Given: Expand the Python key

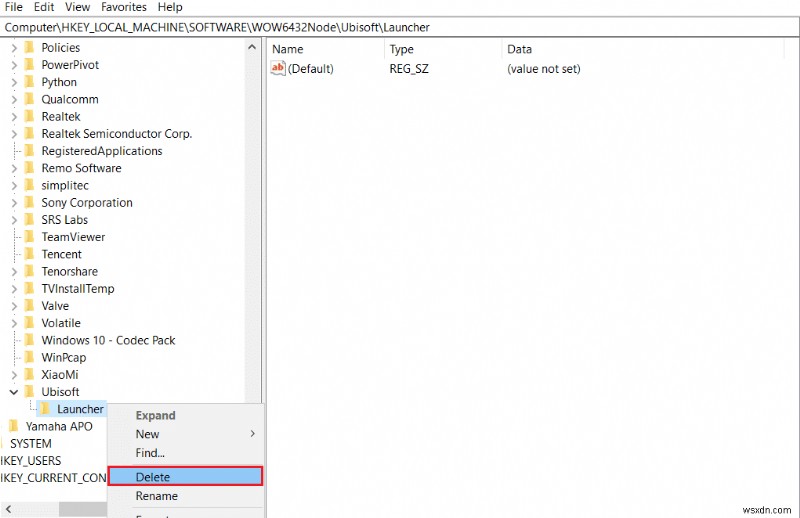Looking at the screenshot, I should (14, 82).
